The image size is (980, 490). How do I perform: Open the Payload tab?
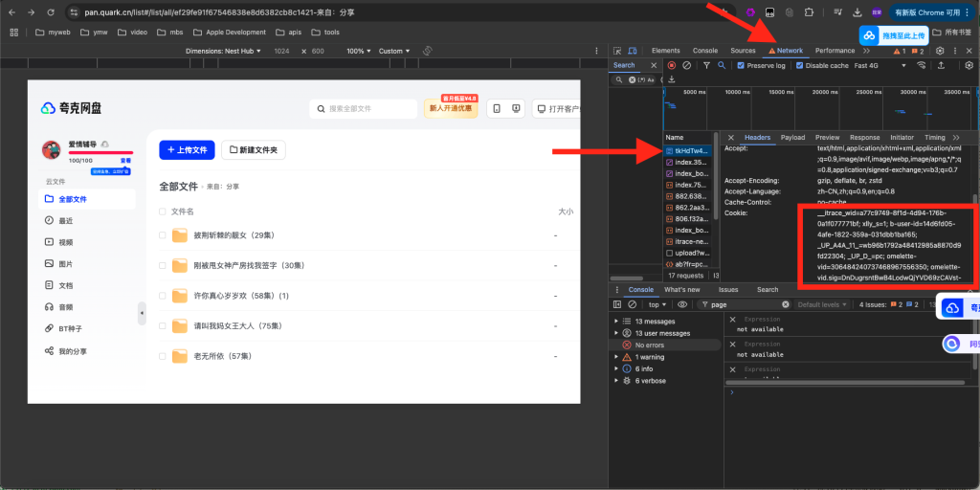[792, 138]
